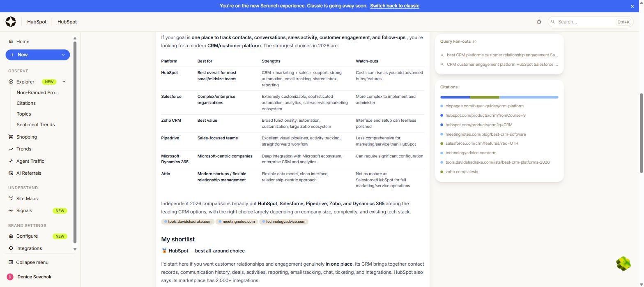644x287 pixels.
Task: Open the Topics sidebar item
Action: coord(23,114)
